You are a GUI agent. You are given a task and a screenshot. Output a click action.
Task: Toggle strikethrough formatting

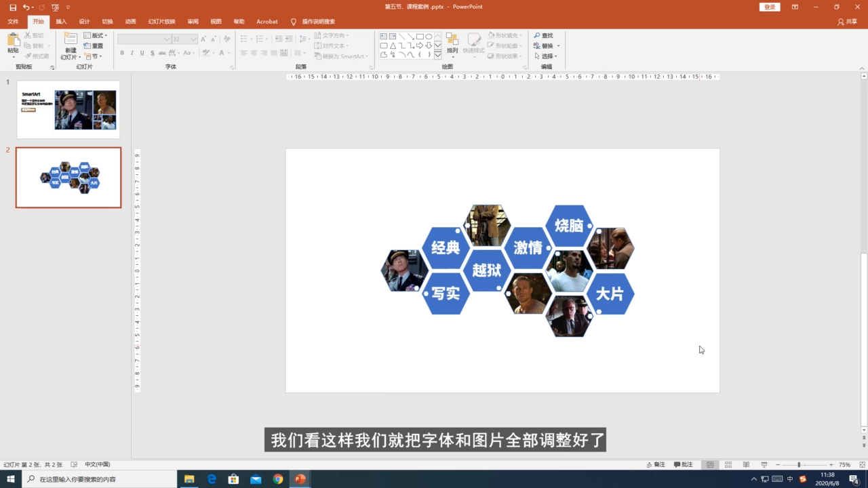[x=162, y=53]
